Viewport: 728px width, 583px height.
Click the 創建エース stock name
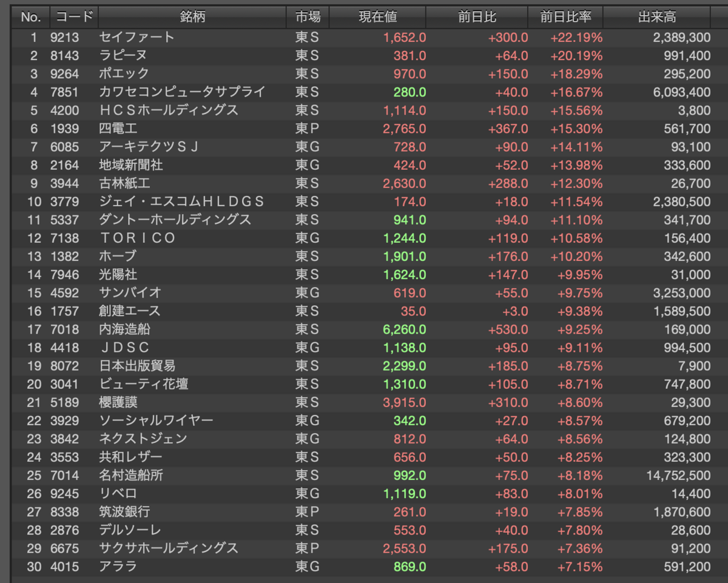point(130,311)
